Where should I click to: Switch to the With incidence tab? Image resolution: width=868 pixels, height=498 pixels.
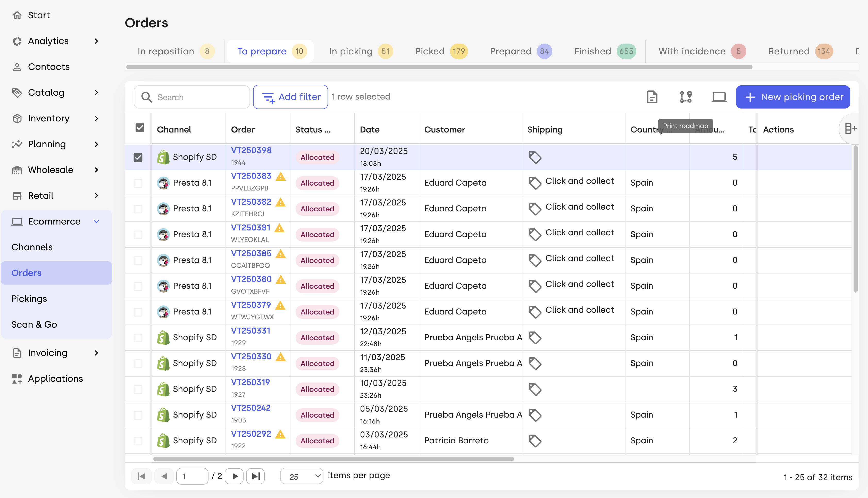click(x=702, y=51)
